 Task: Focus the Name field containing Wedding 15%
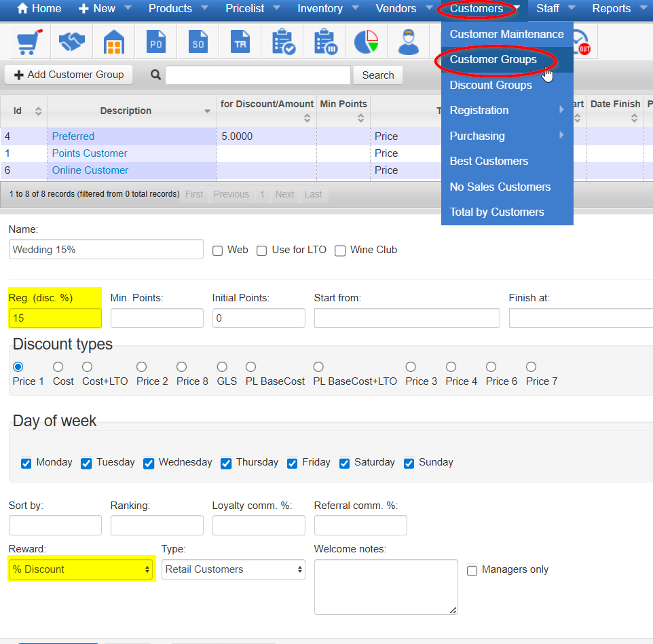(x=106, y=249)
